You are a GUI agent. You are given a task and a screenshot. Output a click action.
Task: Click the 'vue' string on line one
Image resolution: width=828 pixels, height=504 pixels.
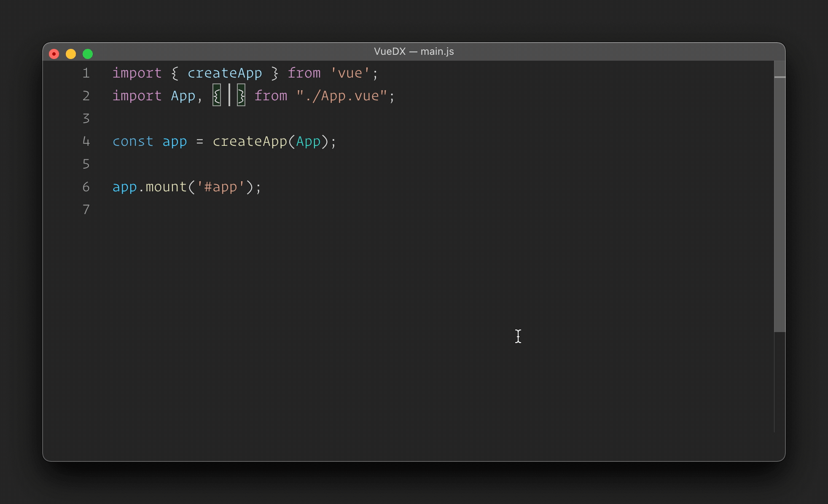click(x=350, y=73)
